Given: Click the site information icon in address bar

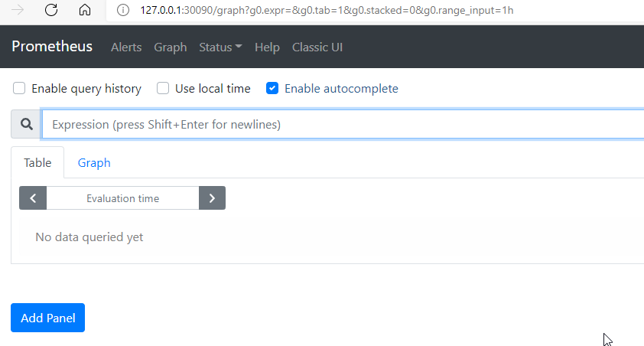Looking at the screenshot, I should point(122,10).
